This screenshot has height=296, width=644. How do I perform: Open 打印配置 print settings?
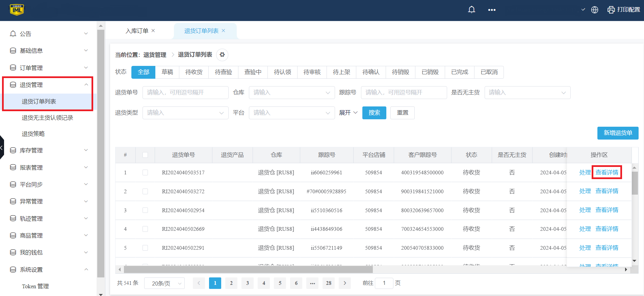(624, 10)
